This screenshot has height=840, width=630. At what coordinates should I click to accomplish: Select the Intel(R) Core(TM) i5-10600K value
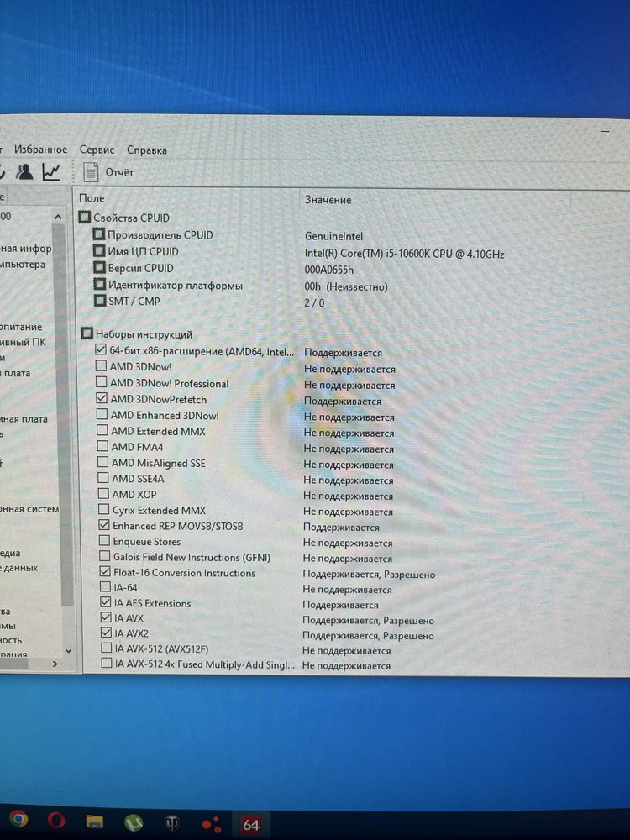[x=405, y=254]
